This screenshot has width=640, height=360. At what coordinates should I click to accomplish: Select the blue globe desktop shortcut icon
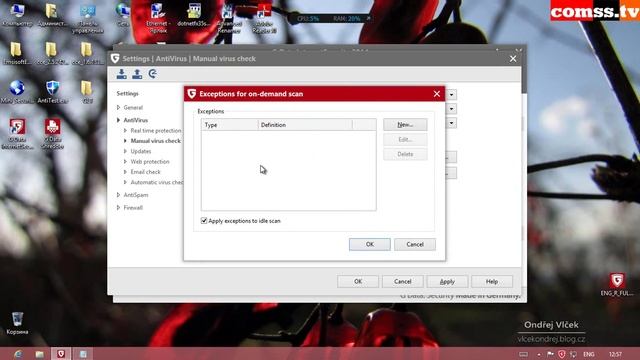17,92
